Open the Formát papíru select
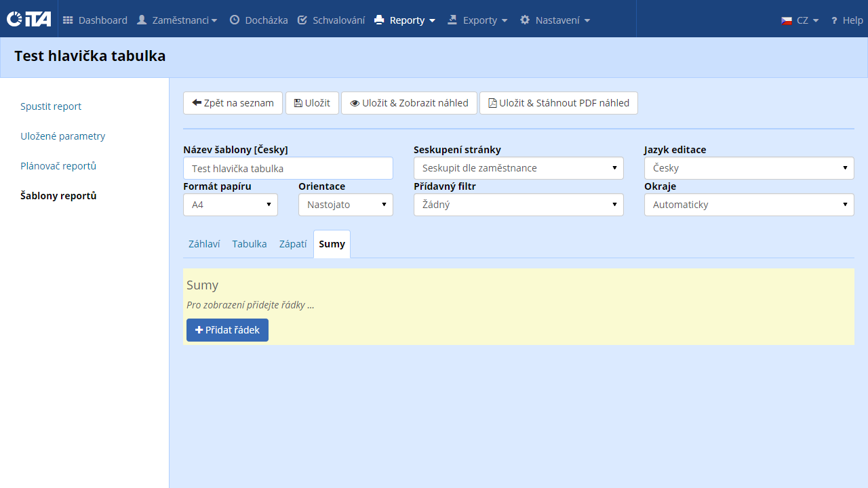 [x=230, y=205]
